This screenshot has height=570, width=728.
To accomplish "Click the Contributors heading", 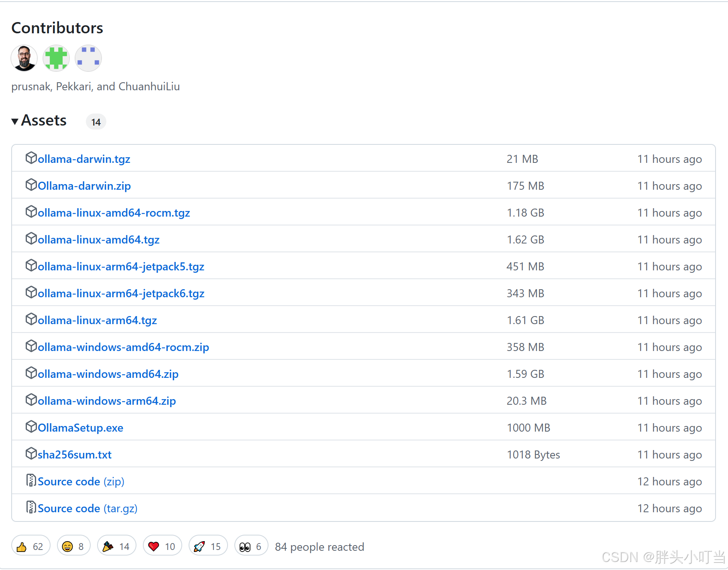I will [57, 28].
